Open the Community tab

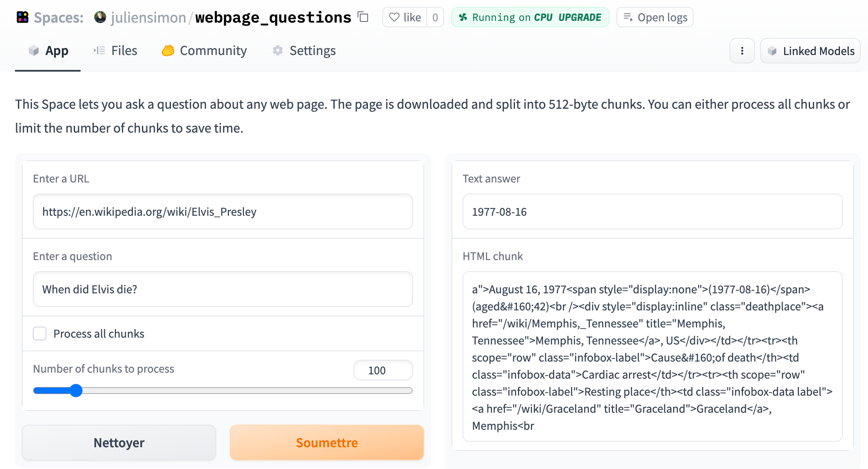[204, 51]
